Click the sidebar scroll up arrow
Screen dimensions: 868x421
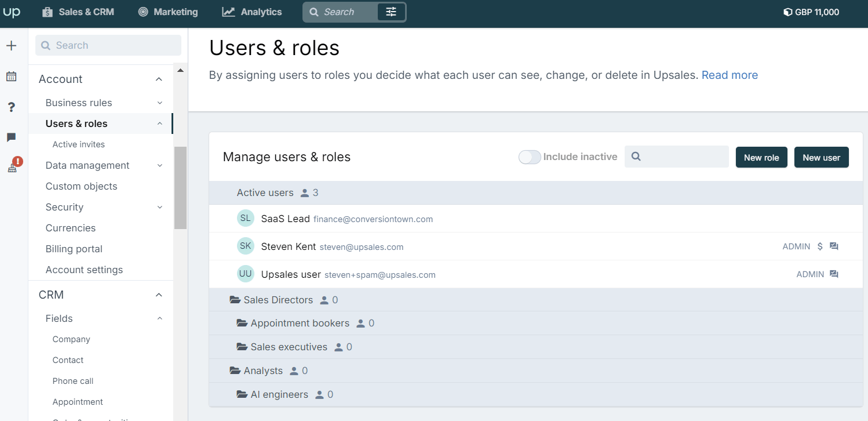coord(180,70)
